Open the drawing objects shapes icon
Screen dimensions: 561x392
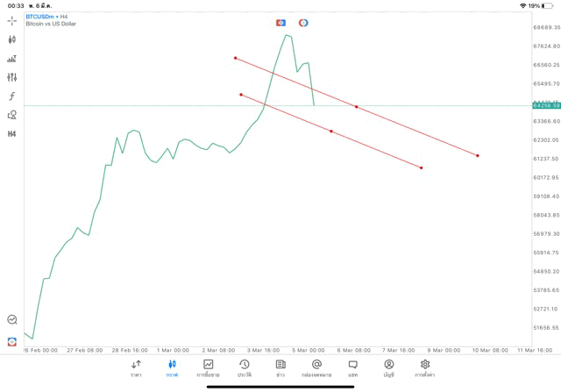pos(12,115)
